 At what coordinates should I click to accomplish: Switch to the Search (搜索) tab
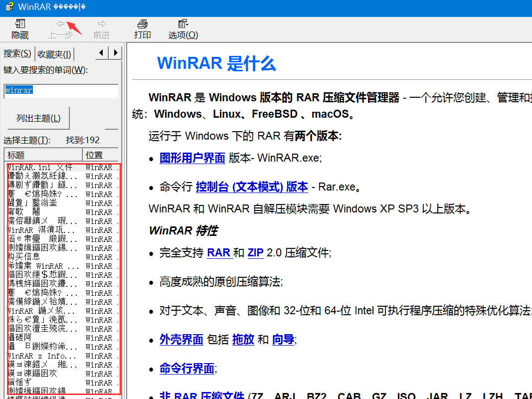tap(17, 54)
